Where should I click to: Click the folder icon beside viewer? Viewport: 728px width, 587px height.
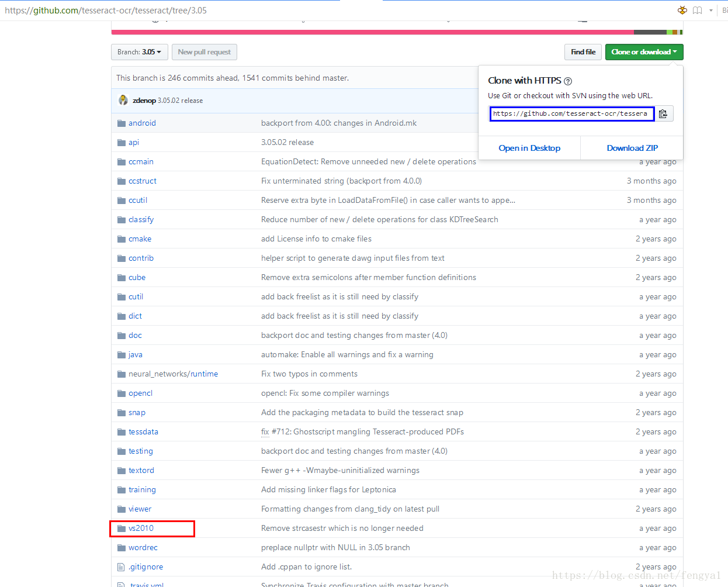pyautogui.click(x=122, y=509)
